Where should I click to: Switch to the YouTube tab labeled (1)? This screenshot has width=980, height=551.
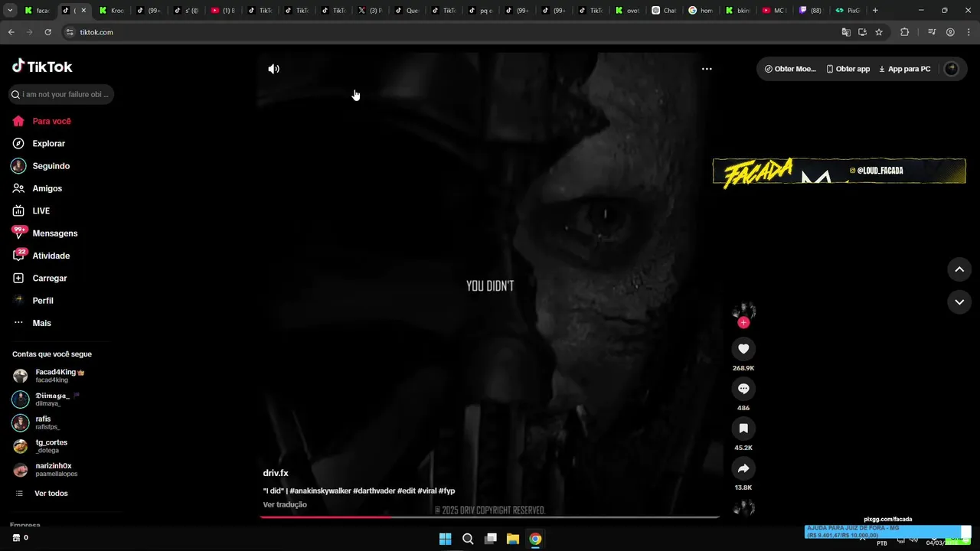click(x=223, y=11)
